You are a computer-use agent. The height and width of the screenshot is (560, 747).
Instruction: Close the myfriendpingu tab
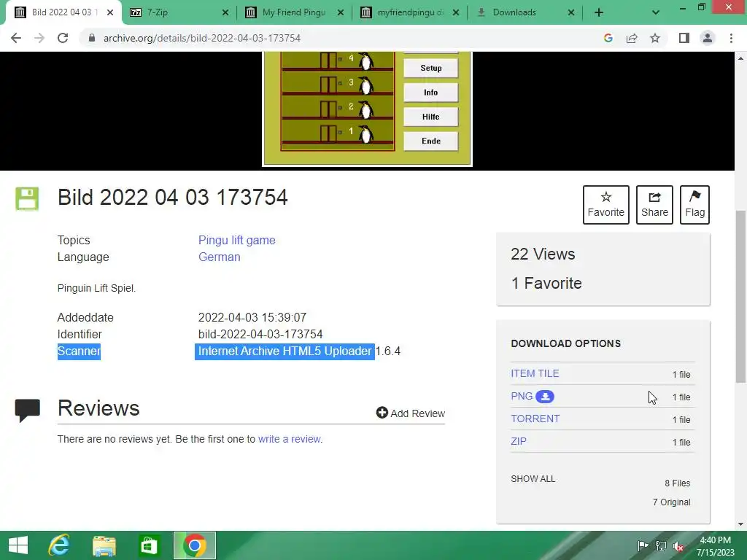[456, 12]
